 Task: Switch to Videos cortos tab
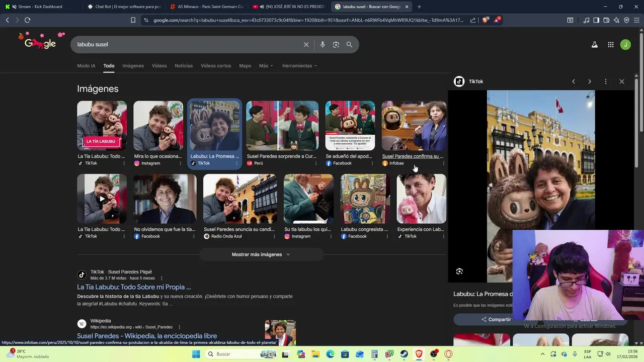coord(216,66)
